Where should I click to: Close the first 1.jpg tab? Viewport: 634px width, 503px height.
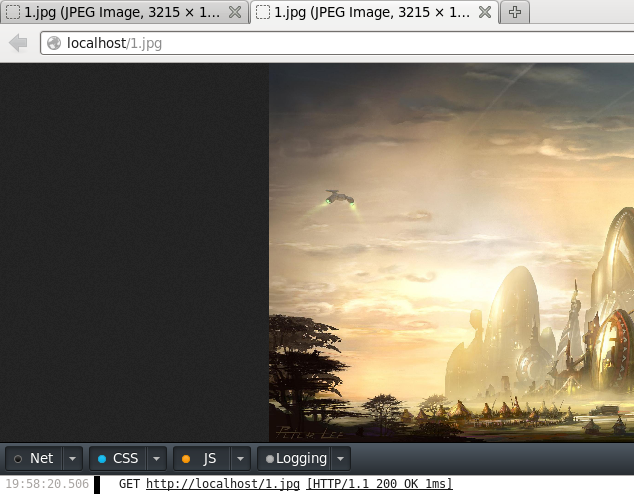[235, 13]
